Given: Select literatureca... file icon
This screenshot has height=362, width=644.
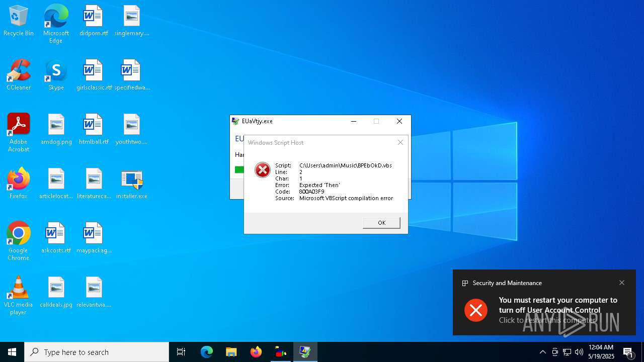Looking at the screenshot, I should point(94,184).
